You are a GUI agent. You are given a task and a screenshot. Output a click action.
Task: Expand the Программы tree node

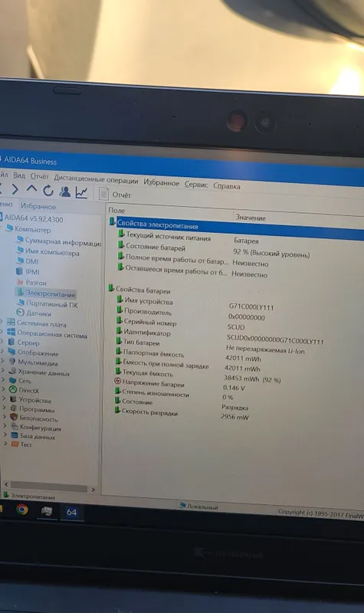click(x=4, y=408)
